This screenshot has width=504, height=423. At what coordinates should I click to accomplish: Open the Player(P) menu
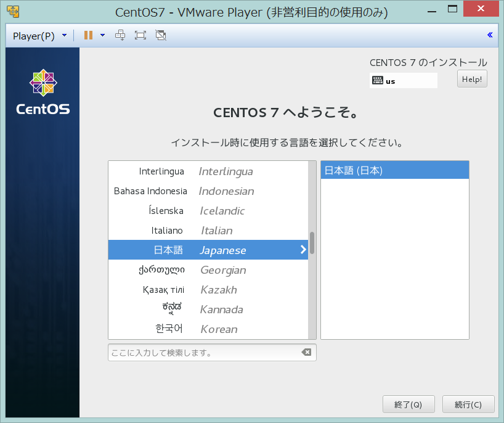point(40,36)
